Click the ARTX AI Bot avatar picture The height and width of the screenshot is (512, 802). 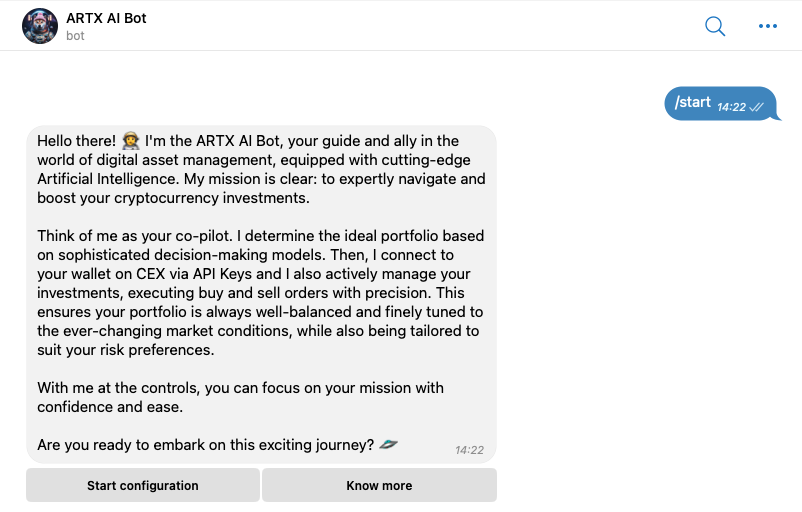(40, 26)
